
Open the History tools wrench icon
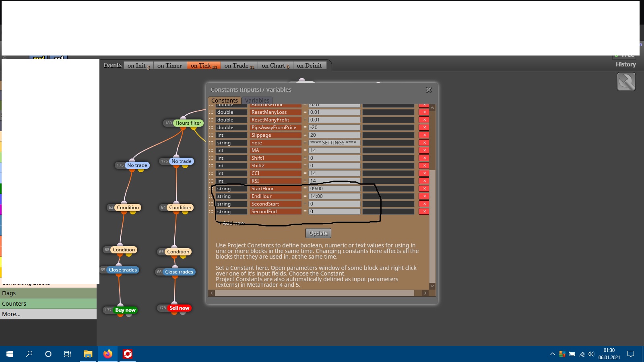pyautogui.click(x=626, y=82)
